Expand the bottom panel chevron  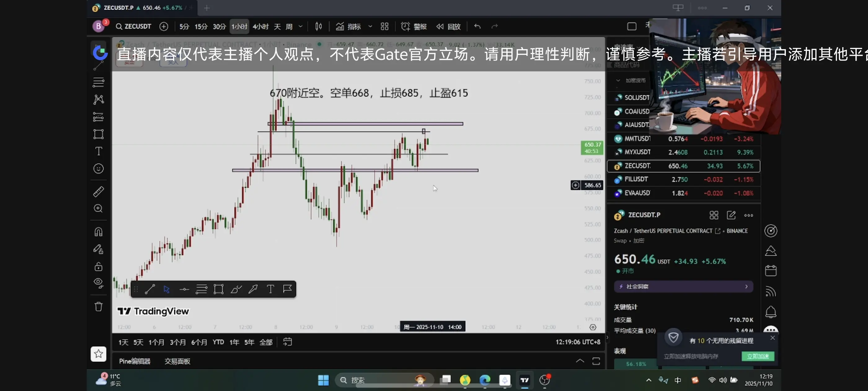(x=580, y=361)
